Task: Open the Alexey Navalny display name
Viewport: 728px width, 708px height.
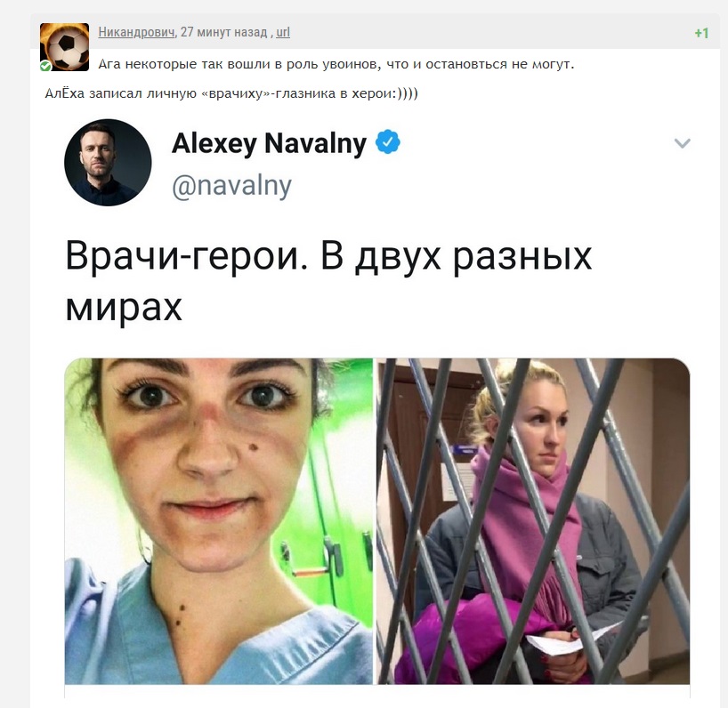Action: [x=270, y=143]
